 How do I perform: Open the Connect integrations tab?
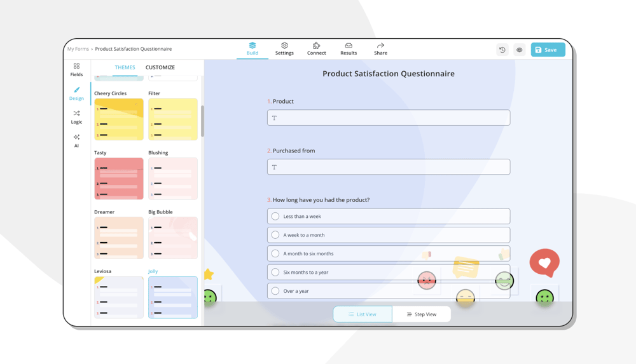pyautogui.click(x=316, y=49)
